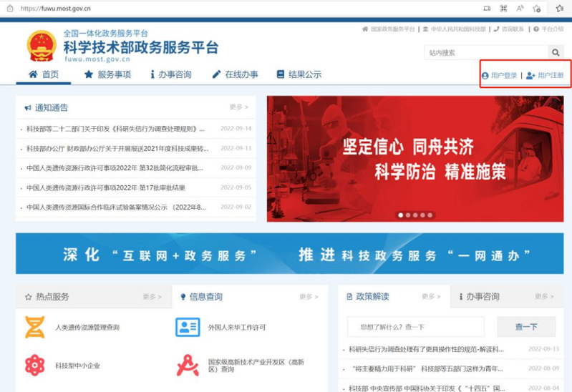Click the star icon next to 热点服务
This screenshot has width=572, height=392.
[x=28, y=297]
